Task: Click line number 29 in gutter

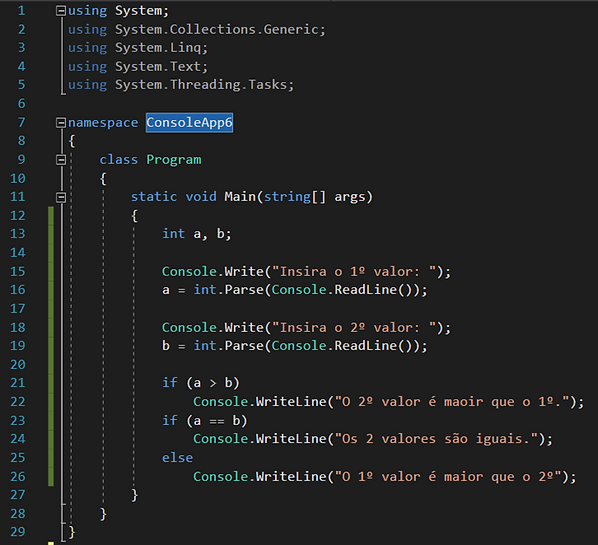Action: (18, 532)
